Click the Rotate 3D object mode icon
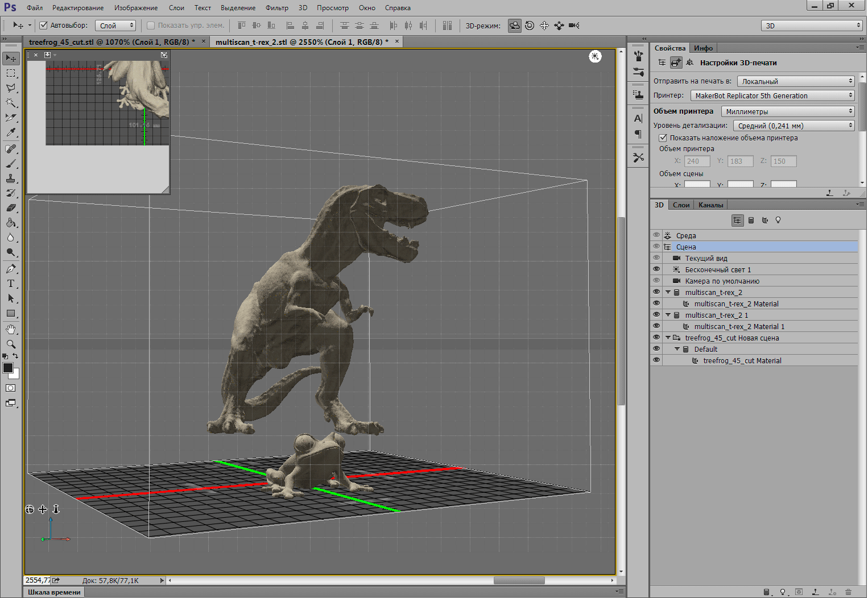 (515, 26)
